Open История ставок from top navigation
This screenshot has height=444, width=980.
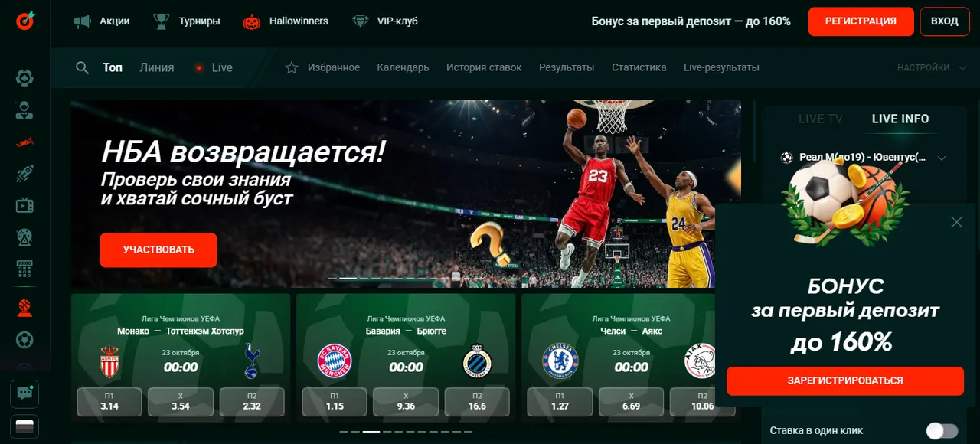pos(484,67)
